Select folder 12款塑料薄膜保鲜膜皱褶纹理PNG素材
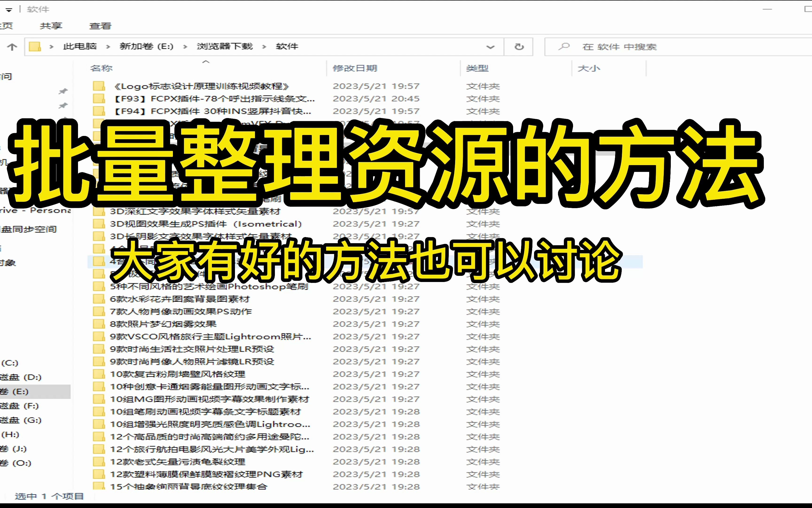The height and width of the screenshot is (508, 812). pos(206,474)
